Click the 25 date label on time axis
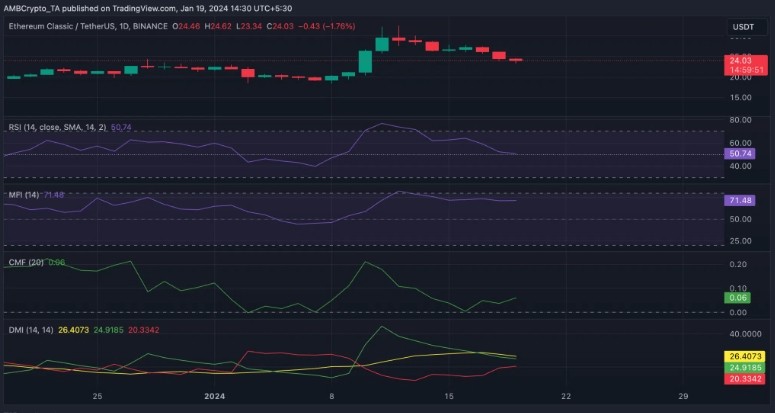Screen dimensions: 775x413 click(98, 396)
